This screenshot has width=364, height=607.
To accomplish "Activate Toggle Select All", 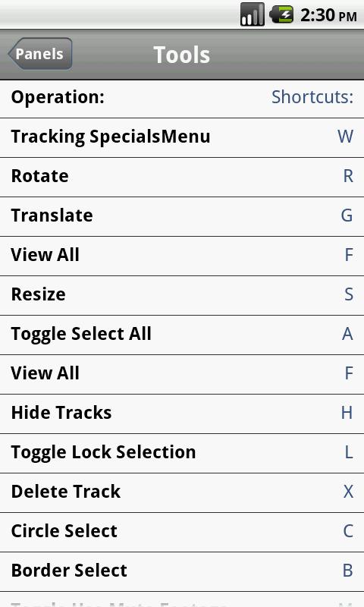I will point(182,335).
